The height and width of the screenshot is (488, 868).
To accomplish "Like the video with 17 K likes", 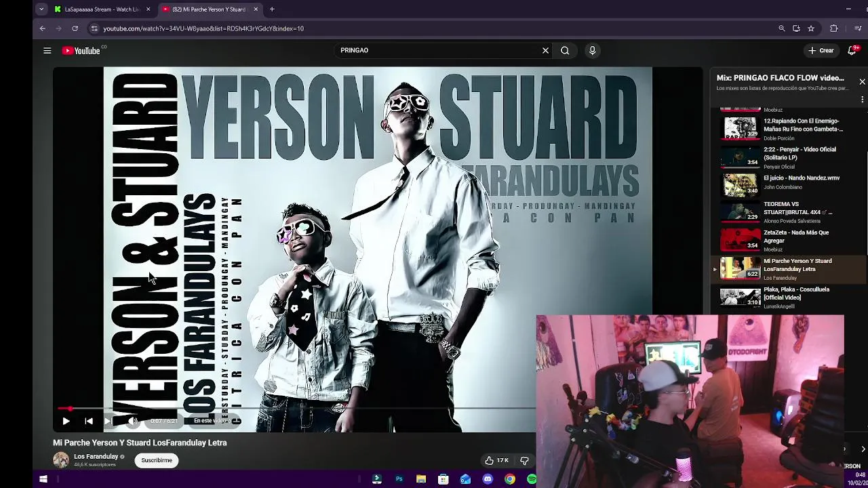I will [x=496, y=460].
